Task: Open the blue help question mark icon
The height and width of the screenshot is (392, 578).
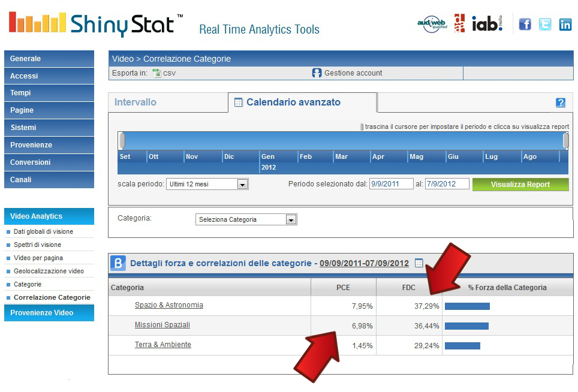Action: (x=560, y=102)
